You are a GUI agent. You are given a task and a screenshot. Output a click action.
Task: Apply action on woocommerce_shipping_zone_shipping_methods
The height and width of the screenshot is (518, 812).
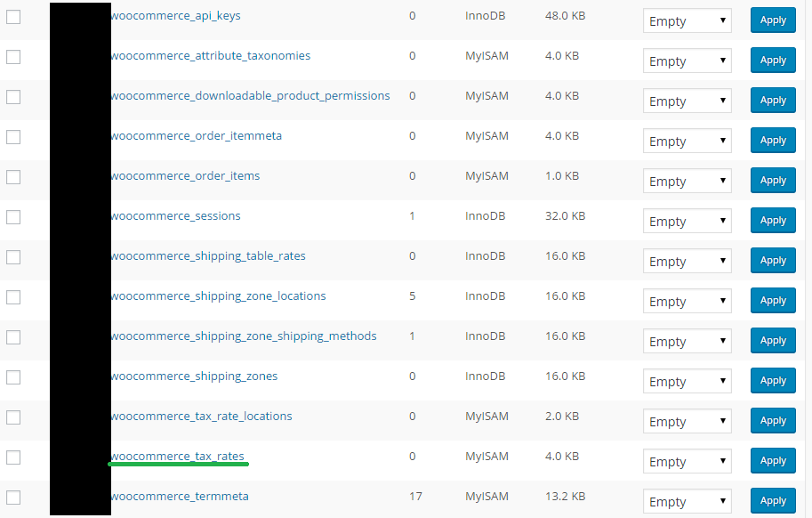tap(773, 340)
